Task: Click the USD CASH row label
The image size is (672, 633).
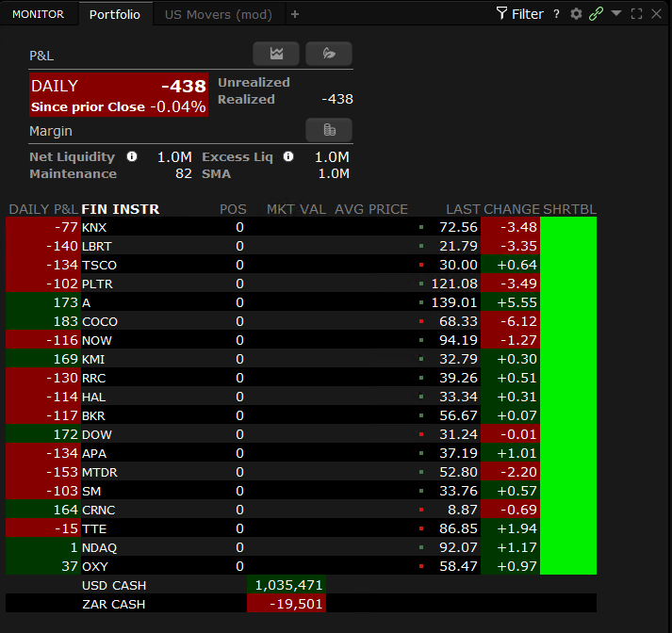Action: click(114, 586)
